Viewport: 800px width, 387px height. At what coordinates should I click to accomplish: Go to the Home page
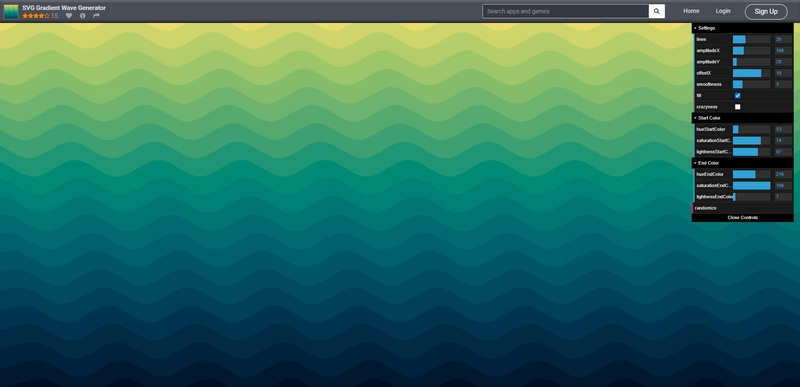pos(691,11)
